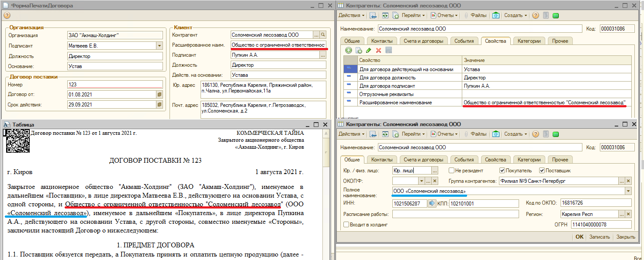Expand the ОКОПФ dropdown arrow
The height and width of the screenshot is (260, 644).
(x=422, y=181)
